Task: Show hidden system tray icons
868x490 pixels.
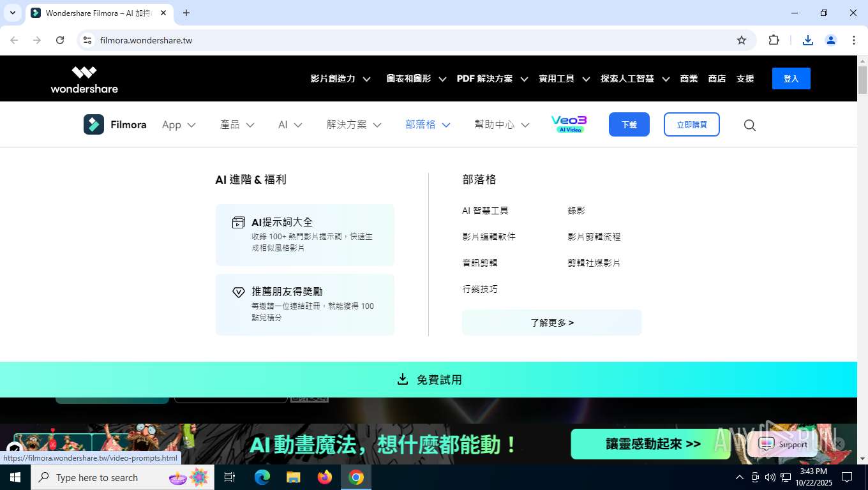Action: coord(740,477)
